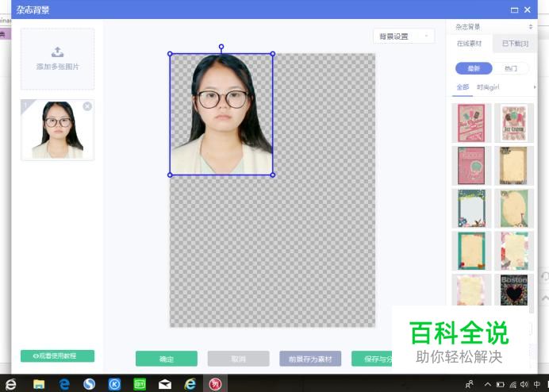Open File Explorer from the taskbar
The height and width of the screenshot is (392, 549).
coord(39,384)
